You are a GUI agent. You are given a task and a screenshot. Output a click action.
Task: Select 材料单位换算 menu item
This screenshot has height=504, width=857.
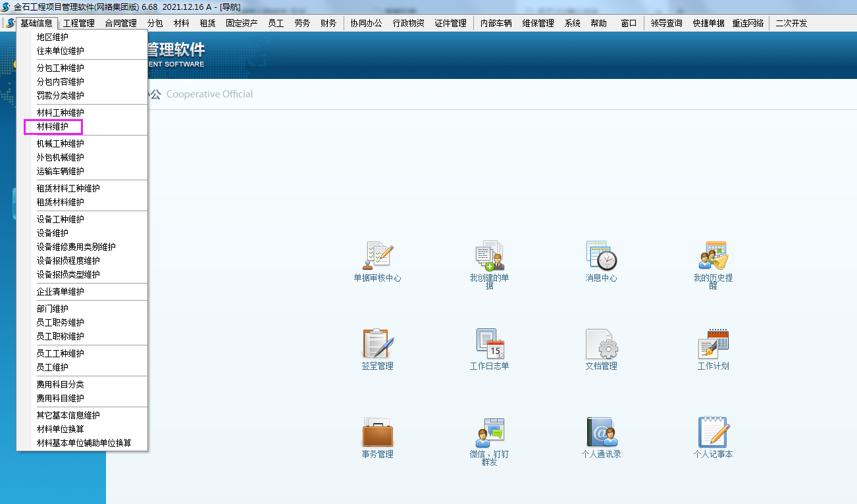tap(61, 429)
